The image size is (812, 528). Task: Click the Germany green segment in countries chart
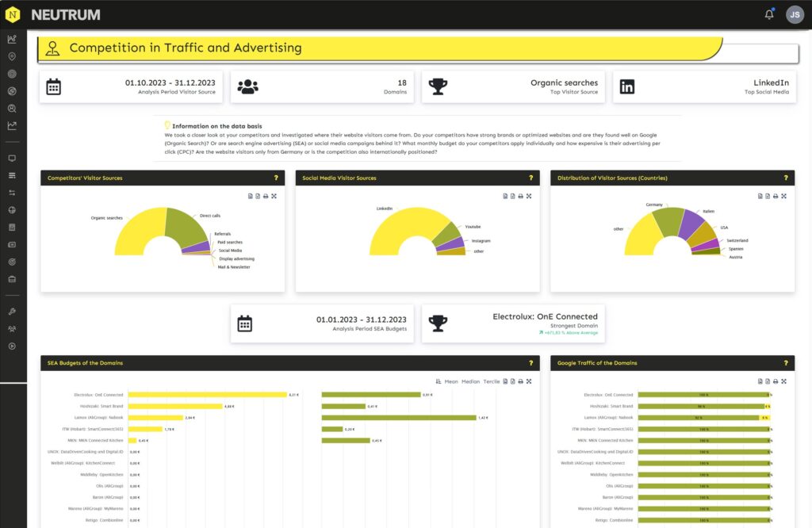coord(669,220)
